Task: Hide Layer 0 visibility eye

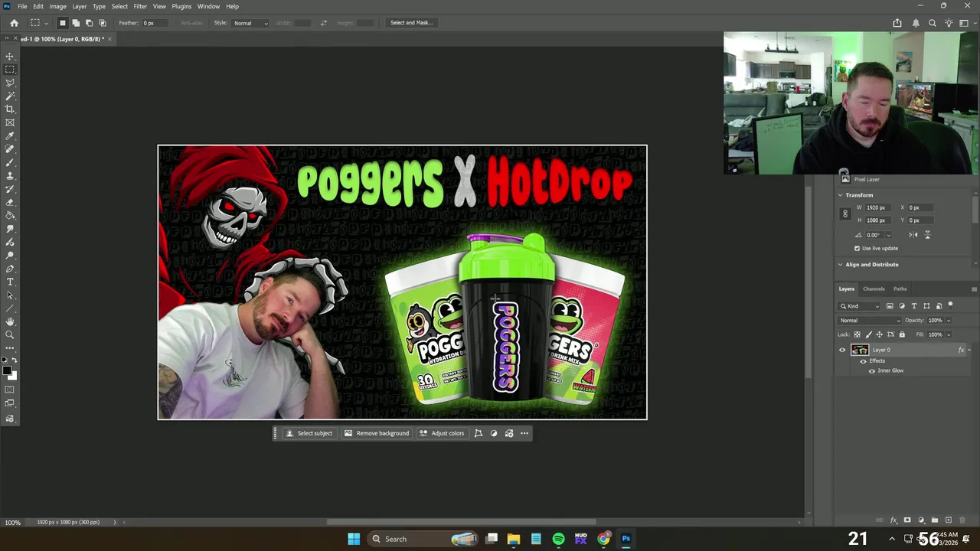Action: point(842,350)
